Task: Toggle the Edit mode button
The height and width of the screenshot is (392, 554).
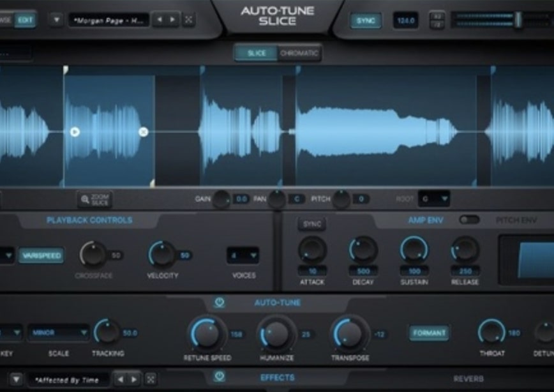Action: coord(25,20)
